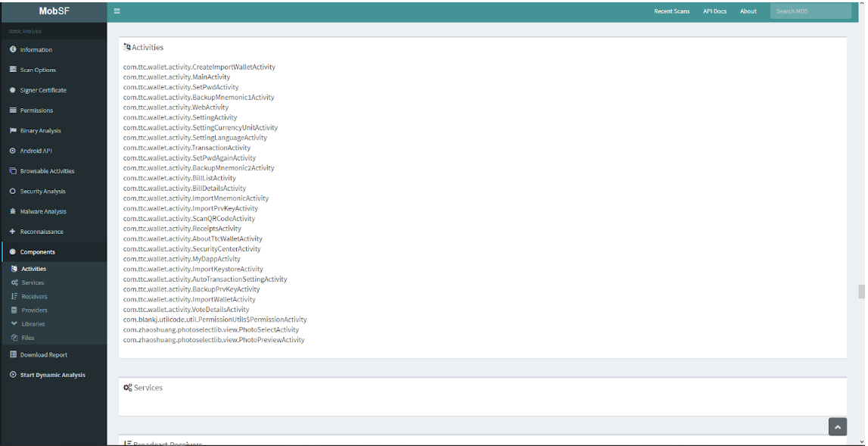This screenshot has height=446, width=868.
Task: Open API Docs in top bar
Action: click(x=714, y=11)
